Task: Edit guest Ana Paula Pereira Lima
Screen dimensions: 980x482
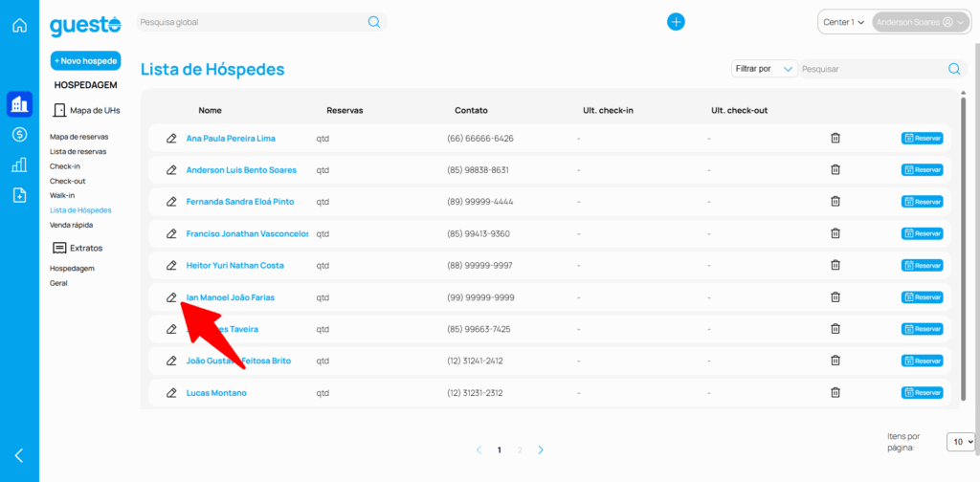Action: point(171,139)
